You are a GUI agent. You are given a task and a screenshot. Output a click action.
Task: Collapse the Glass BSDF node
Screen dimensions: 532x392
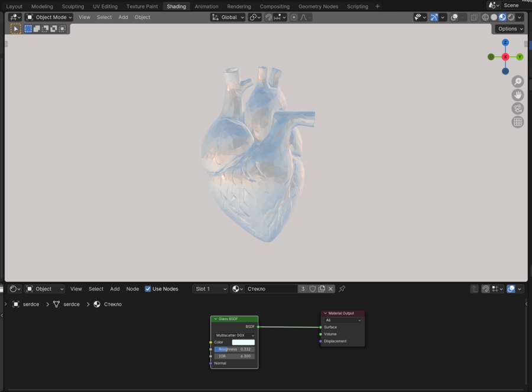coord(215,319)
